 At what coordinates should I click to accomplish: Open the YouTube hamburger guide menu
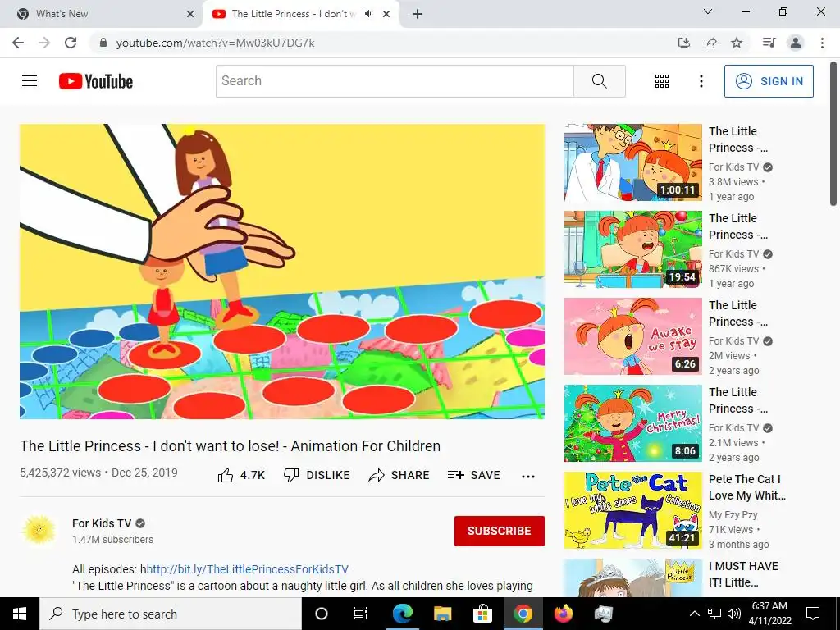tap(30, 81)
